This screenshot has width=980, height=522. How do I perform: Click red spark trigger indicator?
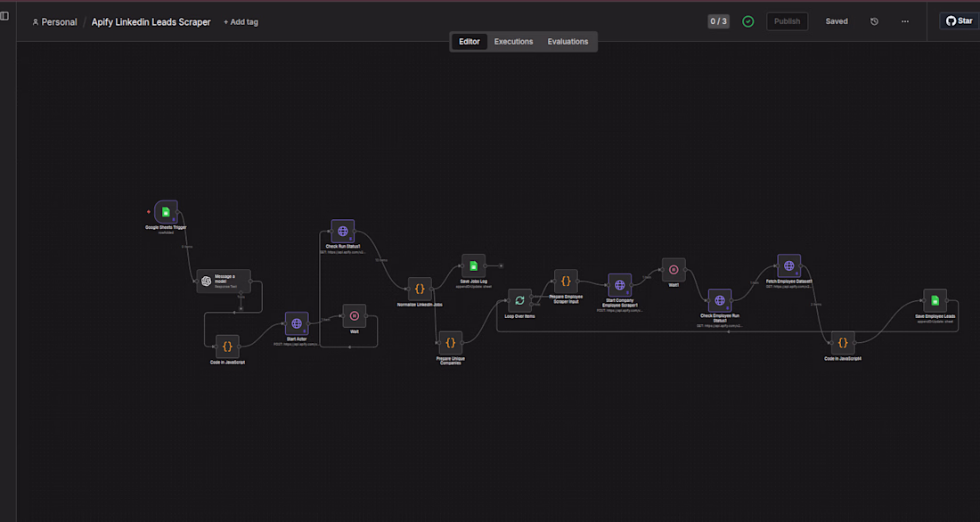pos(148,212)
